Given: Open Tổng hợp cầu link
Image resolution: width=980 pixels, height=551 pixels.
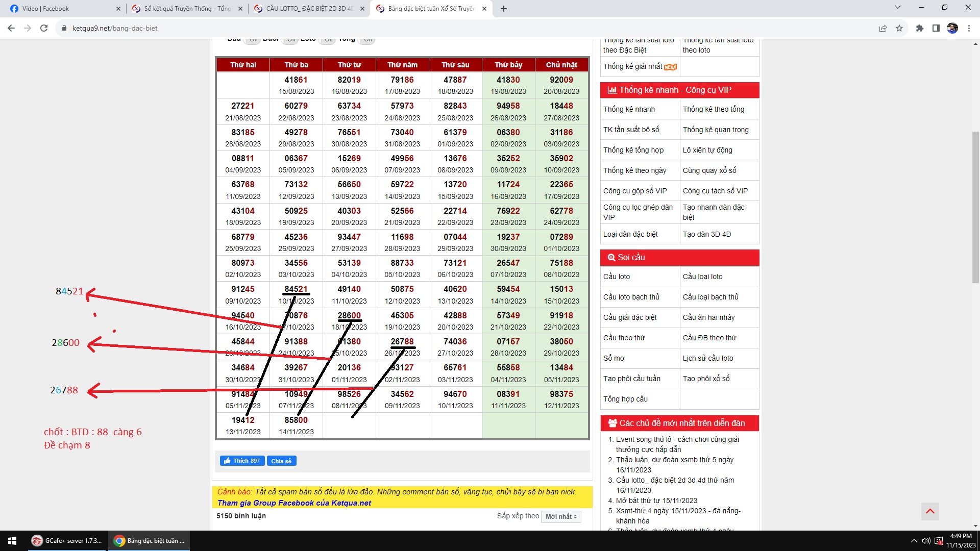Looking at the screenshot, I should tap(625, 399).
